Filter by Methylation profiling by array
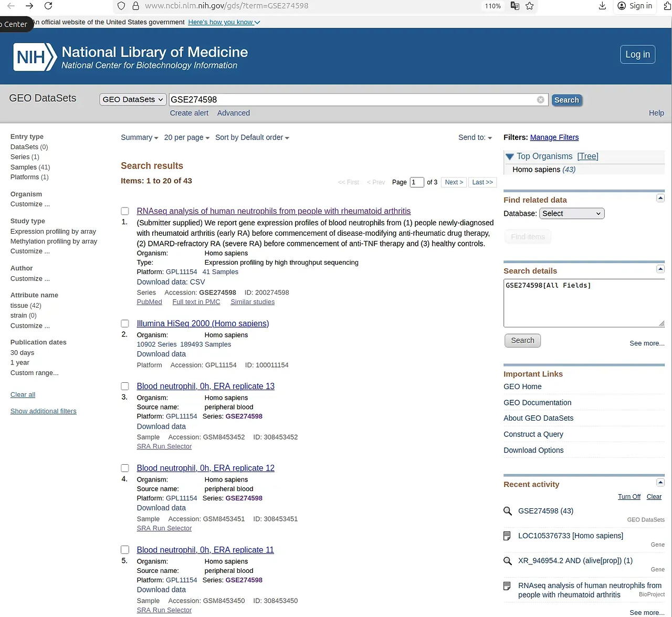This screenshot has height=617, width=672. [x=54, y=242]
